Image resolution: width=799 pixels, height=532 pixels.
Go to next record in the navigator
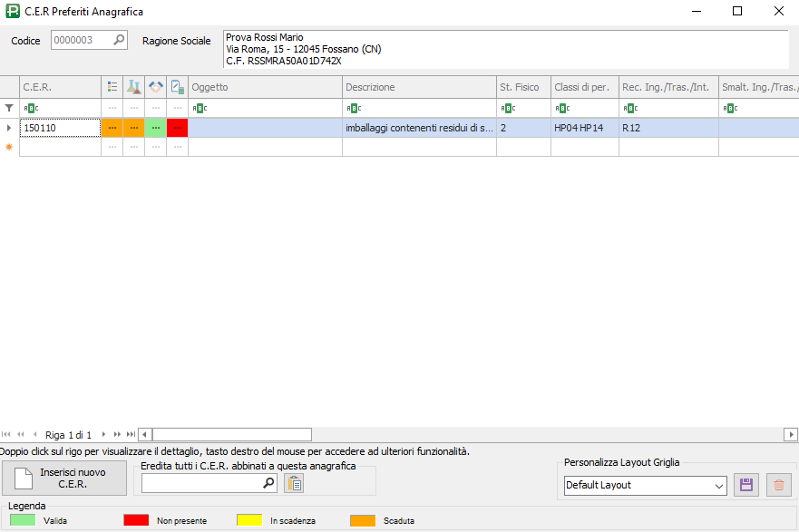[104, 435]
